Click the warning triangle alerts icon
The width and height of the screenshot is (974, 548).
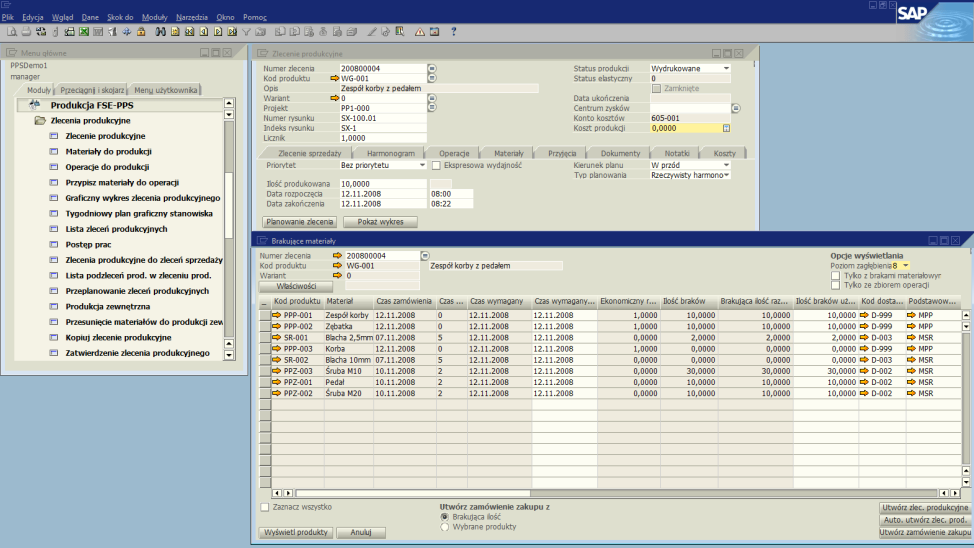(x=420, y=32)
